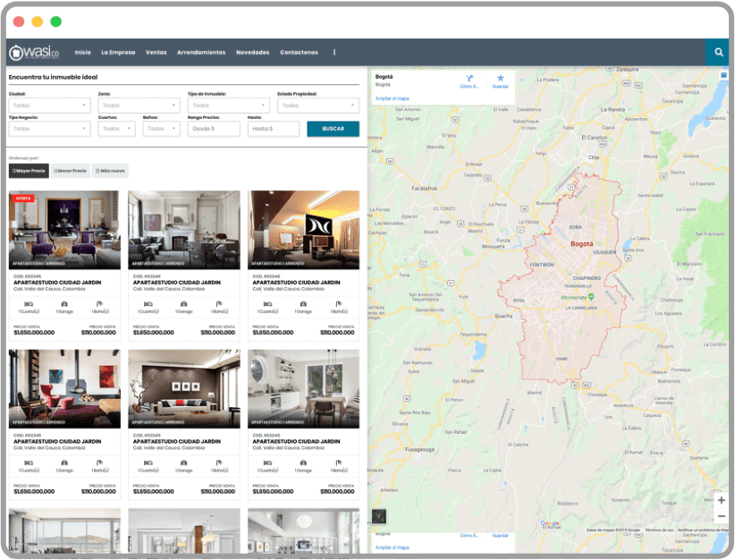Open the map satellite thumbnail toggle
Image resolution: width=735 pixels, height=560 pixels.
[x=378, y=517]
